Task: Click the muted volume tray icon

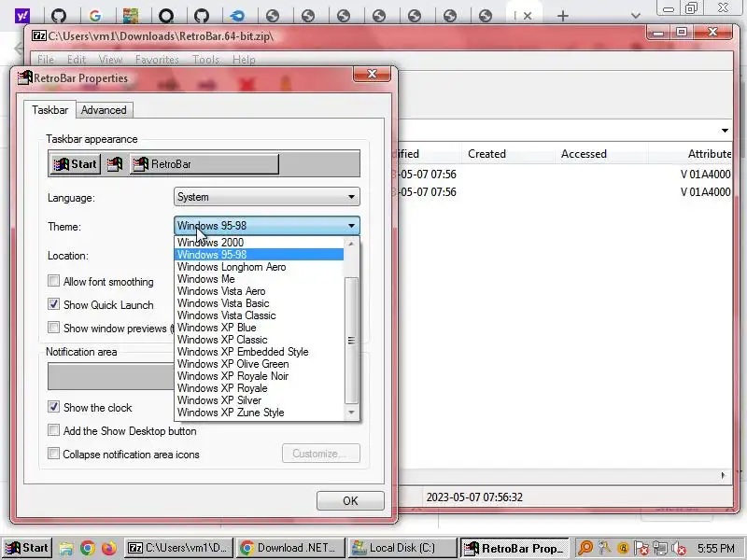Action: 679,549
